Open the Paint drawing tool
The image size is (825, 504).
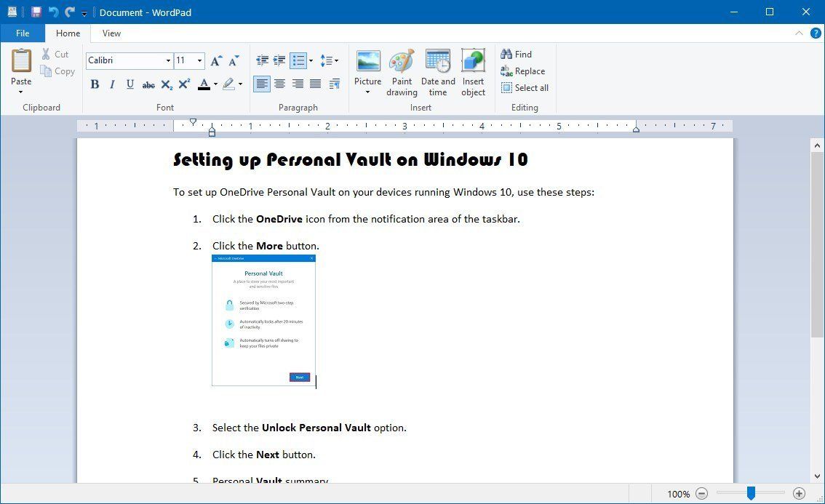coord(402,71)
